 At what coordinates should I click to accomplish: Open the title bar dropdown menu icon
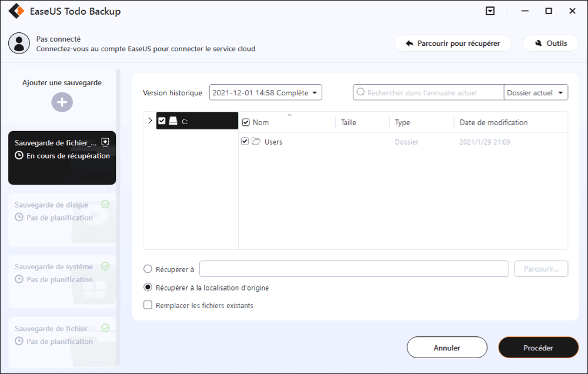[490, 11]
